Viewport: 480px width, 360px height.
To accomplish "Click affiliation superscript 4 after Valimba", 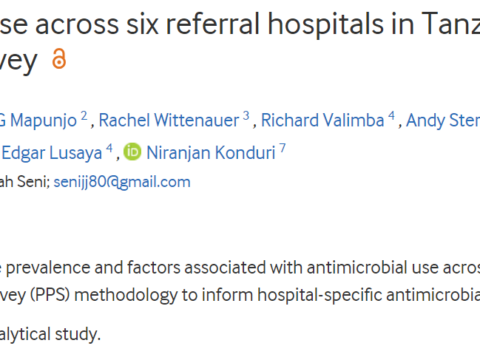I will point(391,116).
